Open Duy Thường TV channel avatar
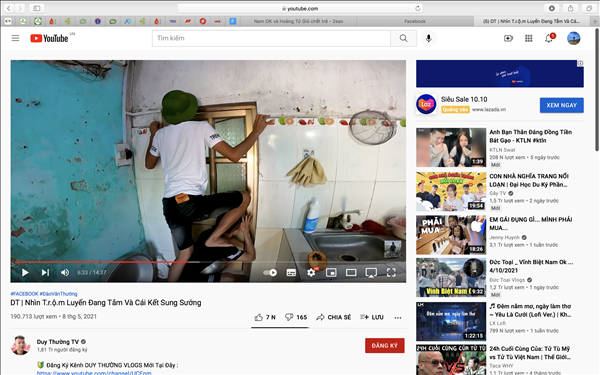Viewport: 600px width, 375px height. pyautogui.click(x=20, y=345)
